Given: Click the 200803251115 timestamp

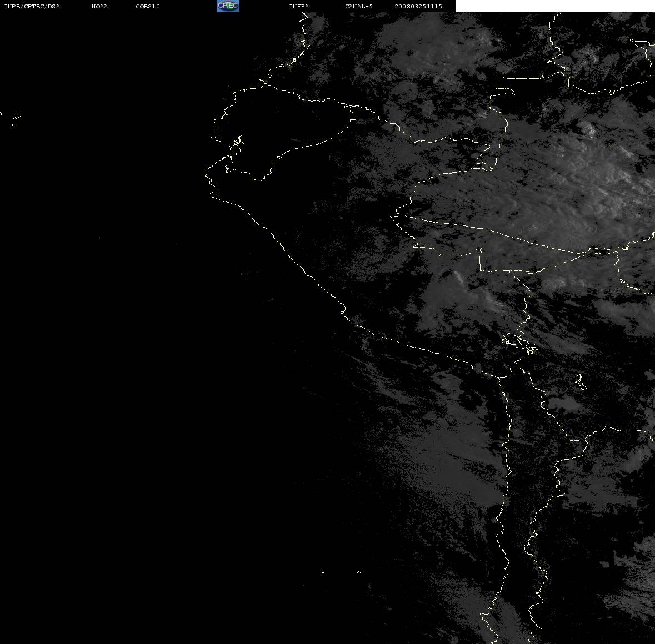Looking at the screenshot, I should (x=418, y=6).
